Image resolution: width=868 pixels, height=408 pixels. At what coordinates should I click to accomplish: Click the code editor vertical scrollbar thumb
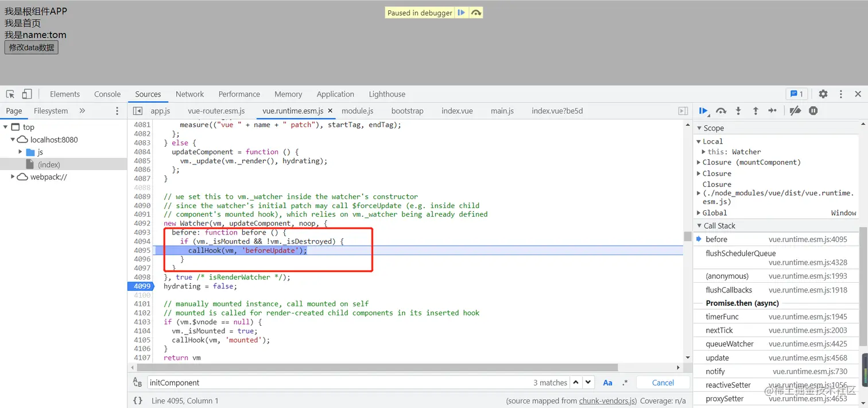pyautogui.click(x=688, y=236)
